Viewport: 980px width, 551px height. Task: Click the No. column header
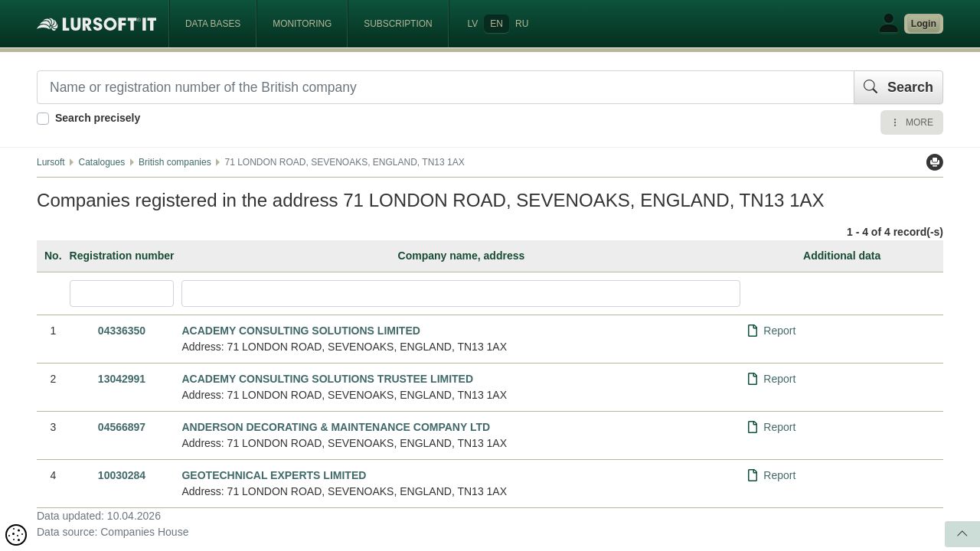(53, 256)
